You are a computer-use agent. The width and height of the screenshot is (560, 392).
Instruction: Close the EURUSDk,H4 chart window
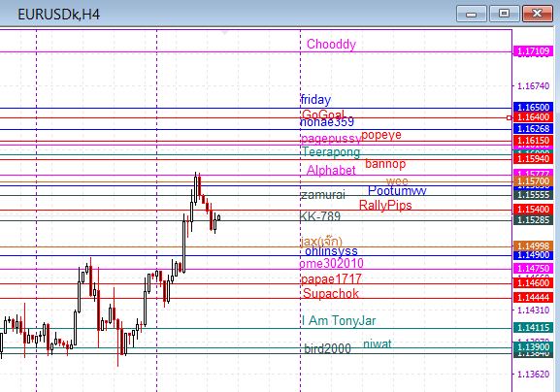point(537,14)
